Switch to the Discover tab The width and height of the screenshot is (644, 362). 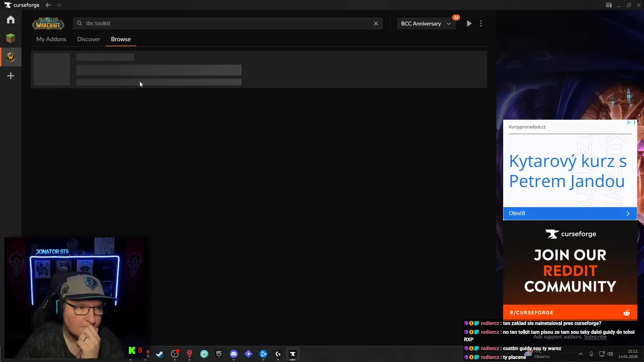point(89,39)
